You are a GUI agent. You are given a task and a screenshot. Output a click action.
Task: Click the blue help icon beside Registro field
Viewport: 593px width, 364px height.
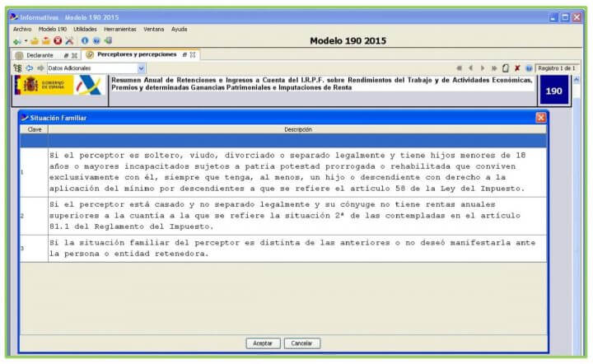click(529, 68)
